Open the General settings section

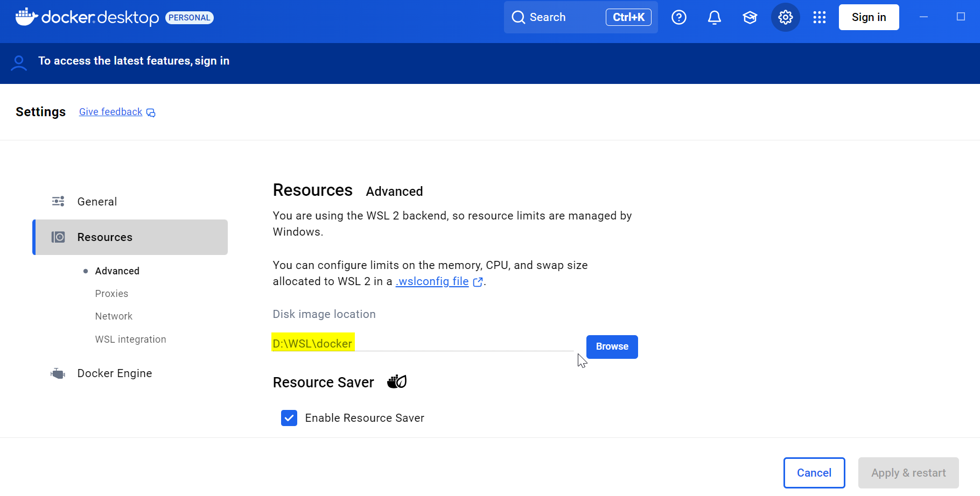pos(130,201)
